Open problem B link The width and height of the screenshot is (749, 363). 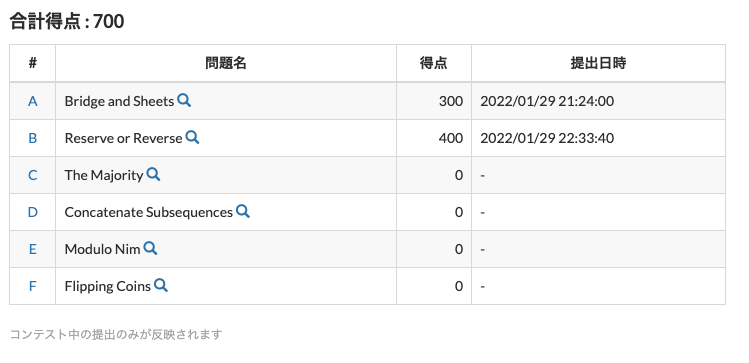pos(32,138)
